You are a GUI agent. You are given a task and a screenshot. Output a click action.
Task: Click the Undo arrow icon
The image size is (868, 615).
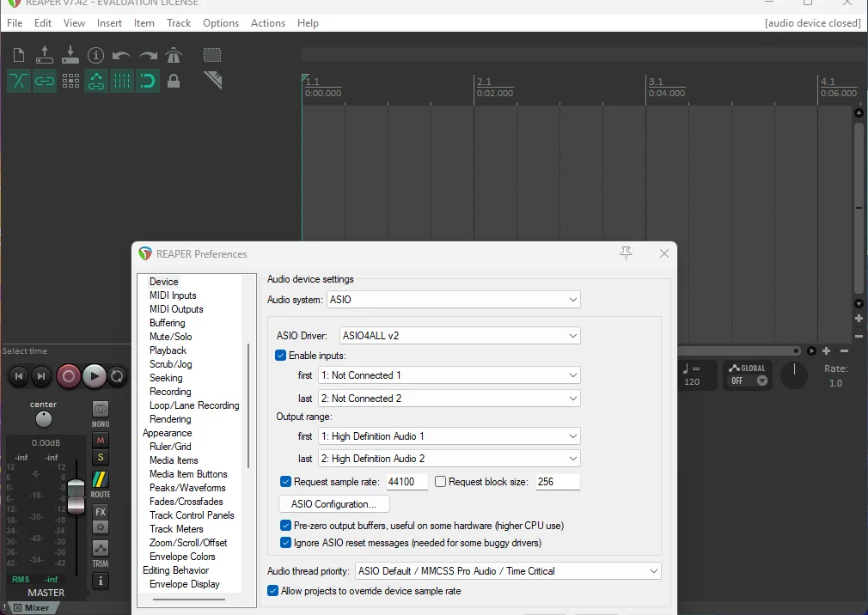tap(121, 55)
